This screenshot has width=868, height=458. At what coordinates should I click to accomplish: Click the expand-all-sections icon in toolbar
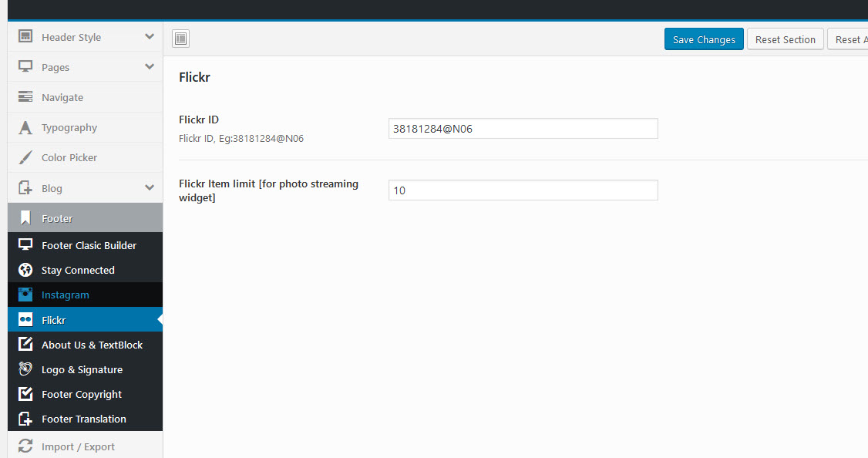[180, 39]
